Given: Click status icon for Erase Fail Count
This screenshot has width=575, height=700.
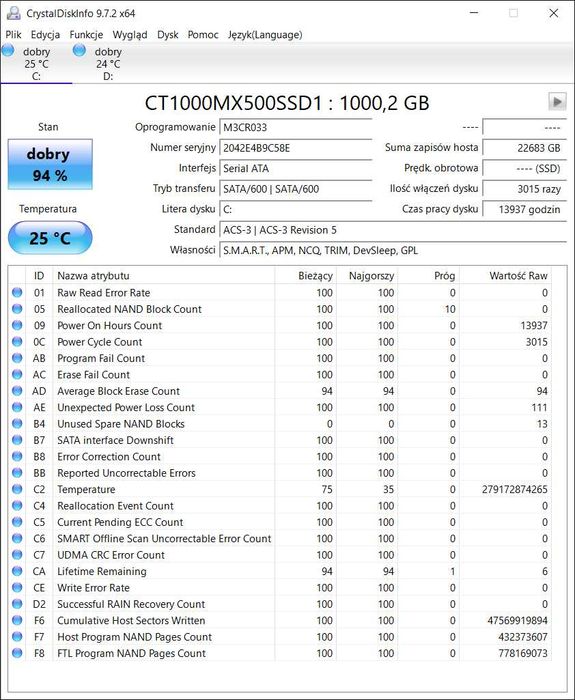Looking at the screenshot, I should coord(17,374).
